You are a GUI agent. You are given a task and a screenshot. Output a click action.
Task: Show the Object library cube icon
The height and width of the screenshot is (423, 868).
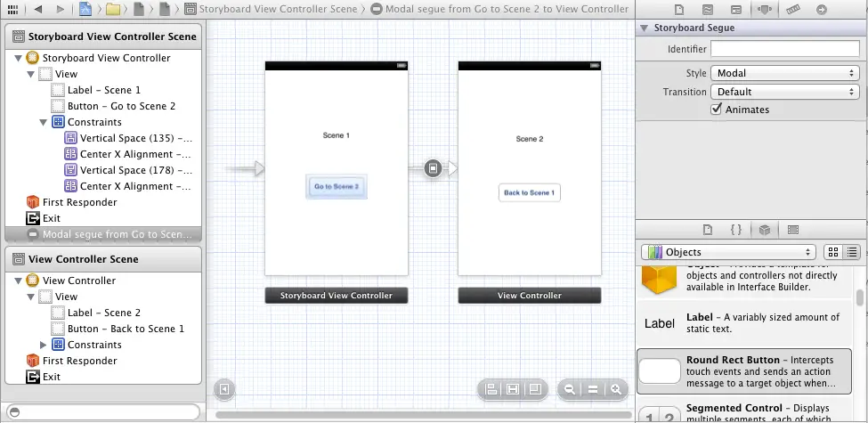tap(764, 230)
